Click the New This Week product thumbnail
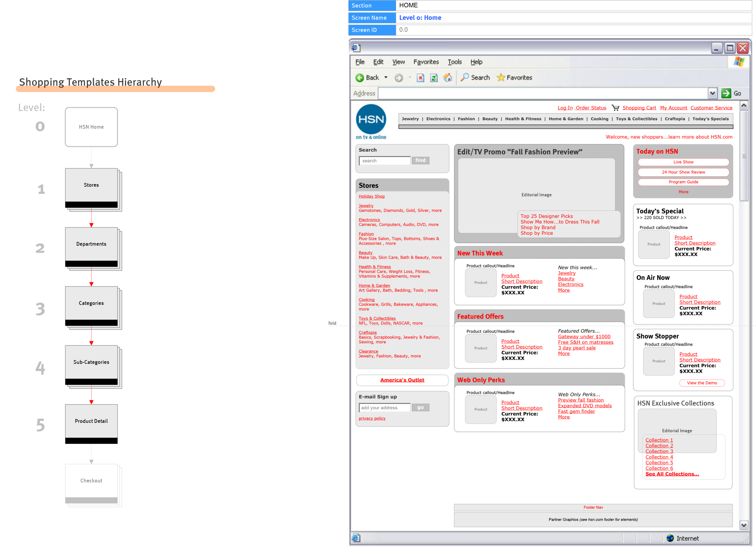Screen dimensions: 756x553 click(x=481, y=283)
